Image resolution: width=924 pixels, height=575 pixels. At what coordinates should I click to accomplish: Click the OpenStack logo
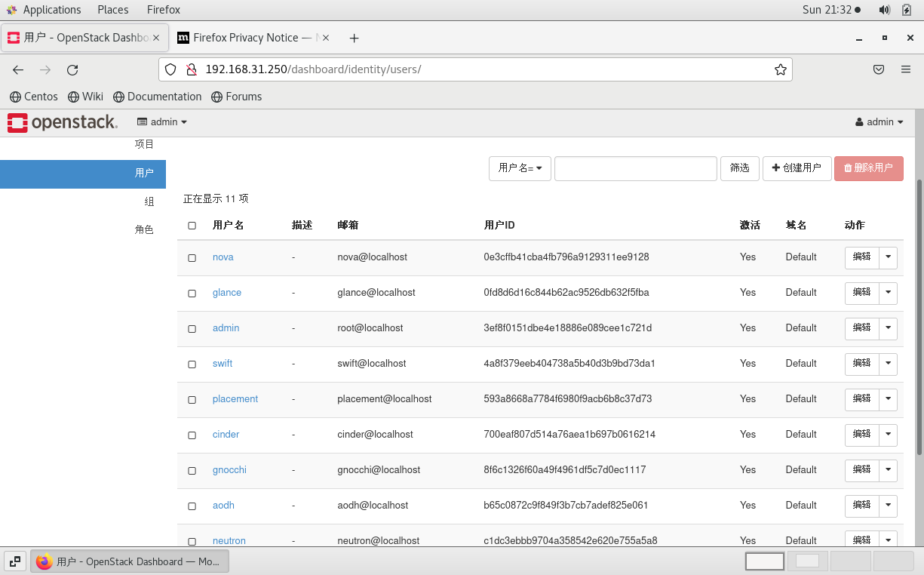pos(62,122)
